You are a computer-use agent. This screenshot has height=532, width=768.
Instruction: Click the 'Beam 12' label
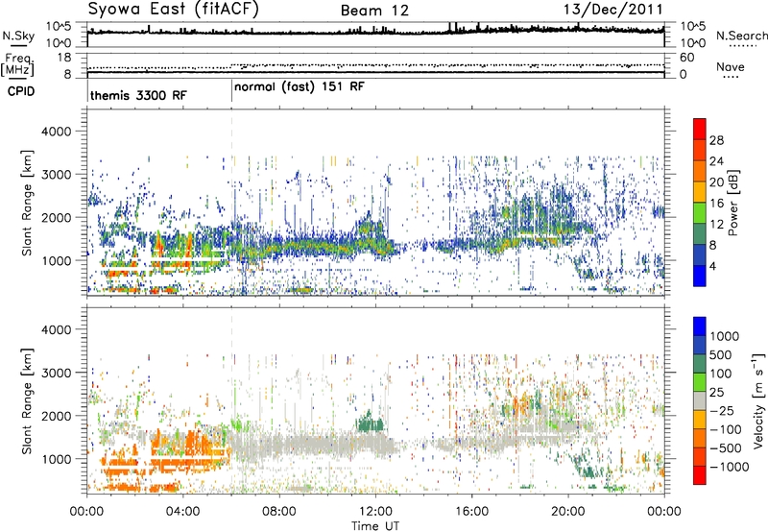point(374,11)
